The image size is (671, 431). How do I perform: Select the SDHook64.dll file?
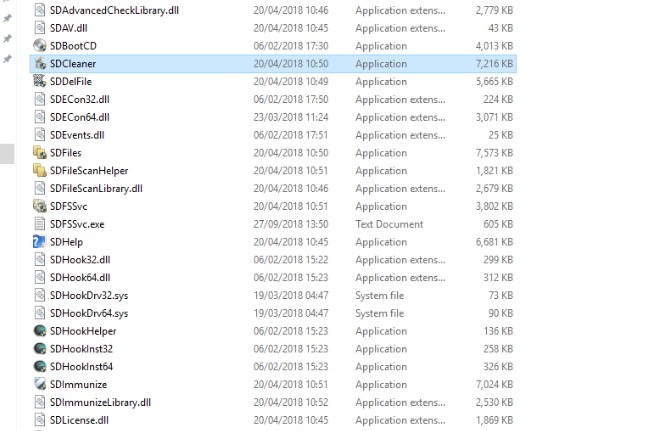click(x=80, y=278)
